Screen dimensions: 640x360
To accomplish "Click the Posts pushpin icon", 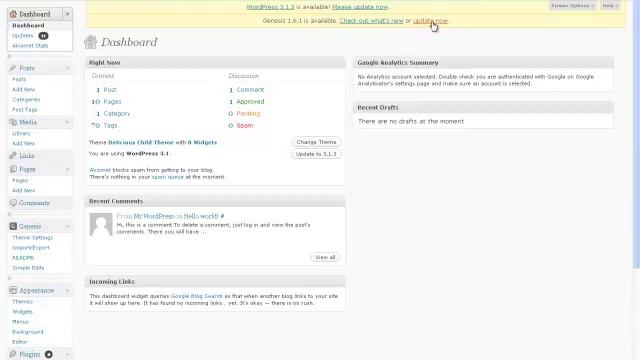I will [x=13, y=68].
